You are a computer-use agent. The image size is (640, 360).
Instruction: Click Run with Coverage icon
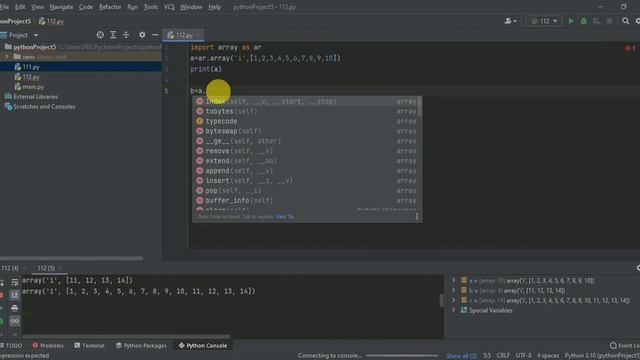tap(596, 21)
